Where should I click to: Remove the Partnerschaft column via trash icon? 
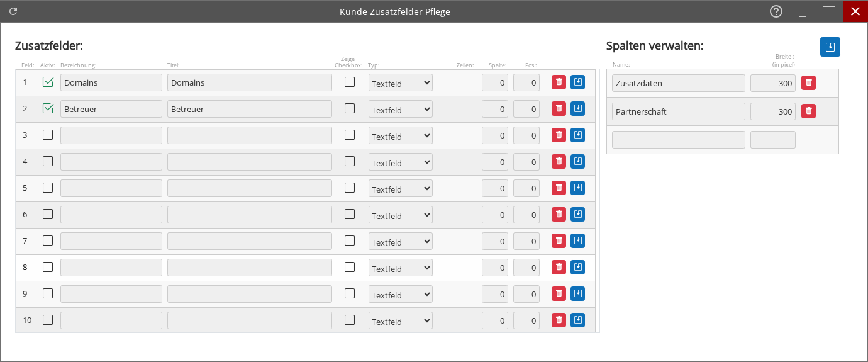[x=808, y=111]
